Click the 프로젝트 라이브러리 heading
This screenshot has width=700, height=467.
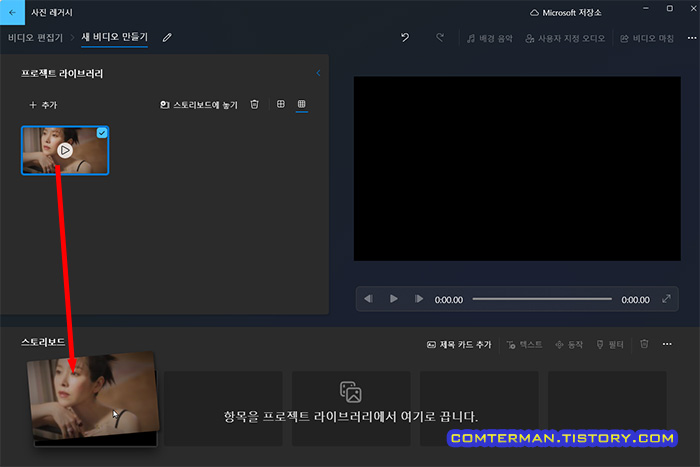point(62,74)
